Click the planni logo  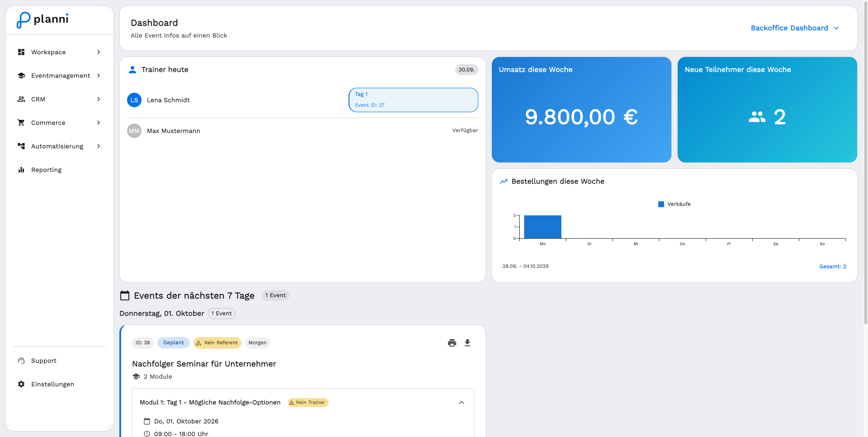pos(42,20)
